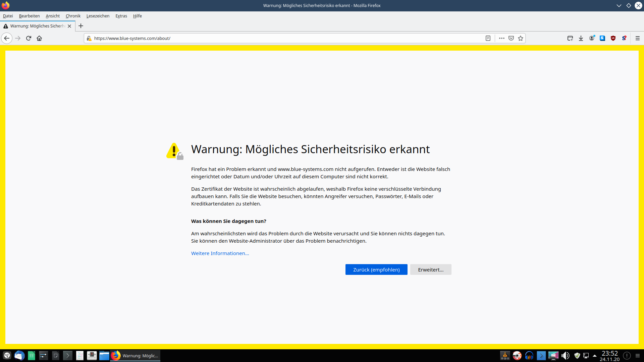Click the Firefox account avatar icon

(592, 38)
